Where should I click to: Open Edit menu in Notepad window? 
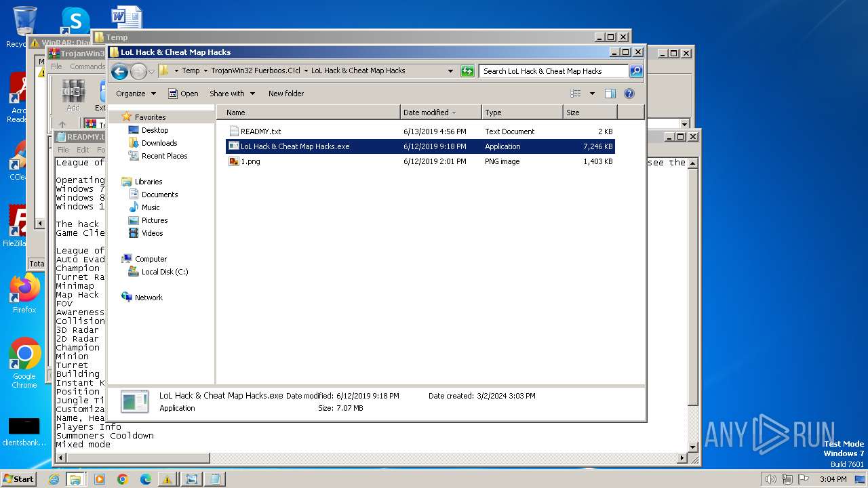tap(83, 150)
